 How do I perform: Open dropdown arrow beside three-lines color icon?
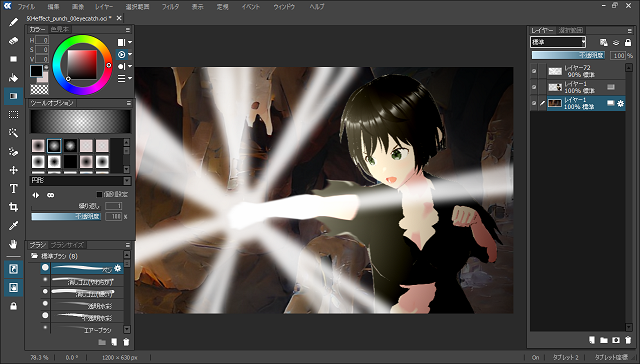coord(130,78)
